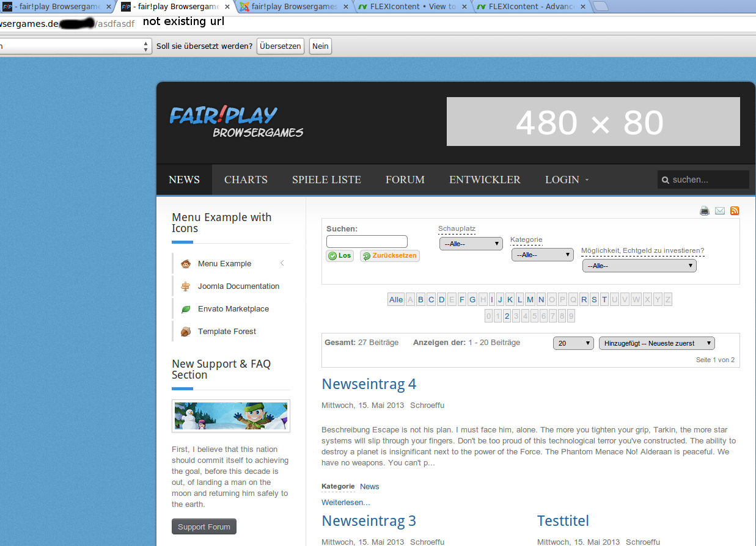Image resolution: width=756 pixels, height=546 pixels.
Task: Open the ENTWICKLER menu item
Action: pos(485,180)
